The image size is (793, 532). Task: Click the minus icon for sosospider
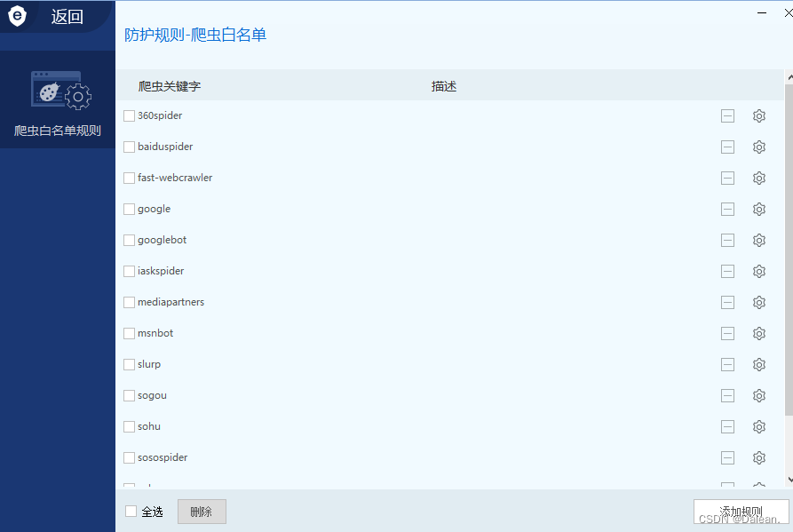point(727,458)
